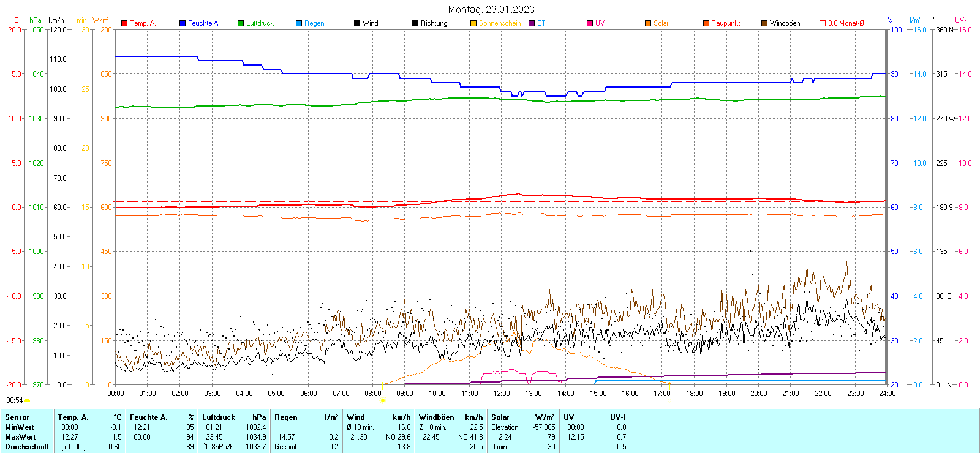Click the blue Feuchte A. legend square
Viewport: 980px width, 453px height.
(x=183, y=23)
